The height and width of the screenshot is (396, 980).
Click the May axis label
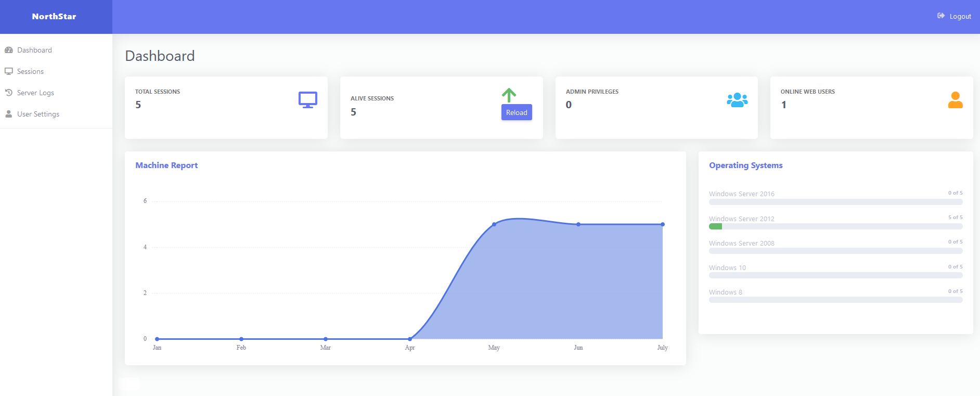[x=494, y=348]
